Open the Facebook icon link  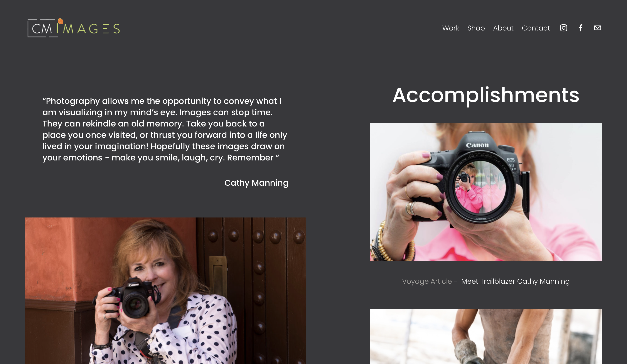(x=580, y=28)
